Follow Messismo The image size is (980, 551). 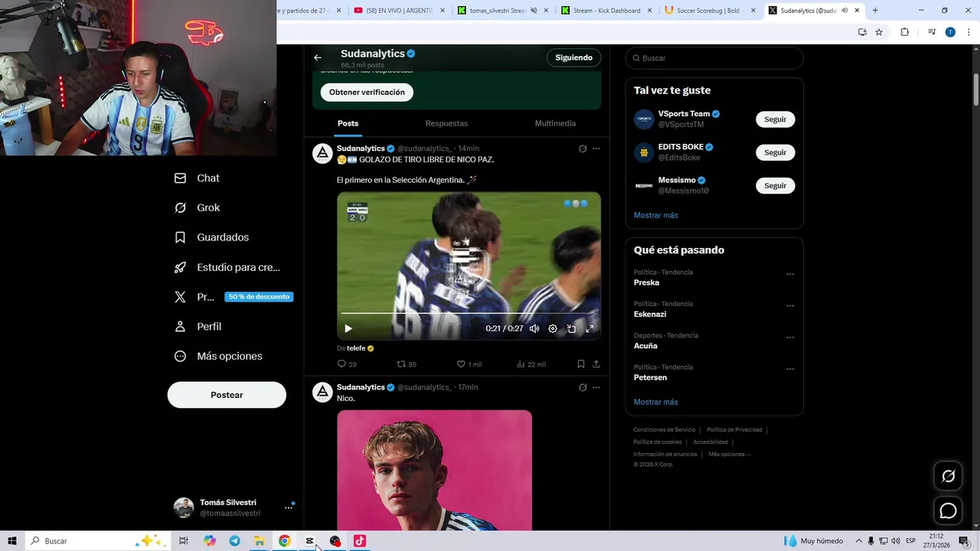tap(776, 185)
